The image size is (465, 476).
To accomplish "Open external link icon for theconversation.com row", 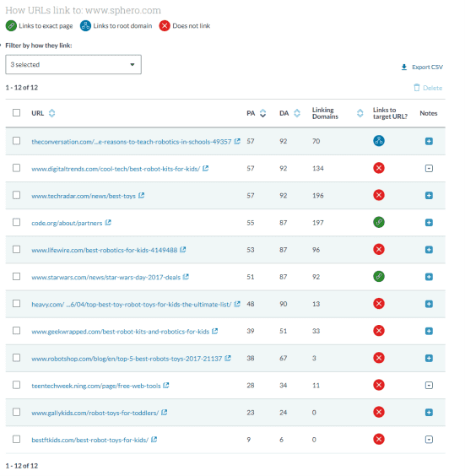I will (237, 141).
